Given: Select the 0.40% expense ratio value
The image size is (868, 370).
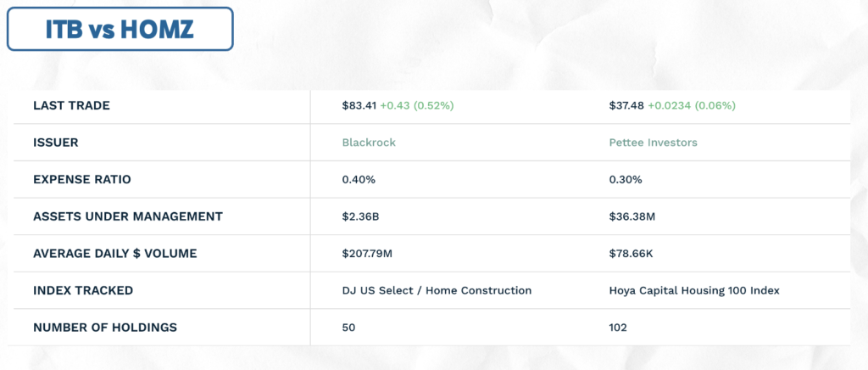Looking at the screenshot, I should pos(359,179).
